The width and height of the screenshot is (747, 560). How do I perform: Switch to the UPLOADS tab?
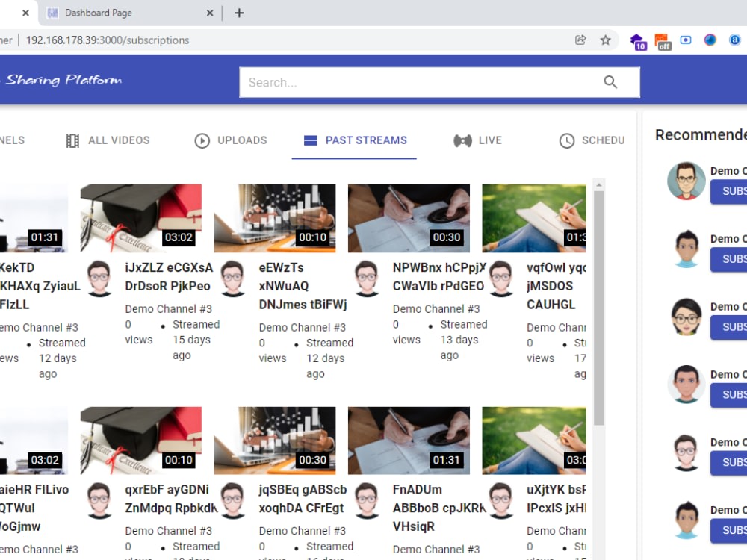tap(231, 140)
